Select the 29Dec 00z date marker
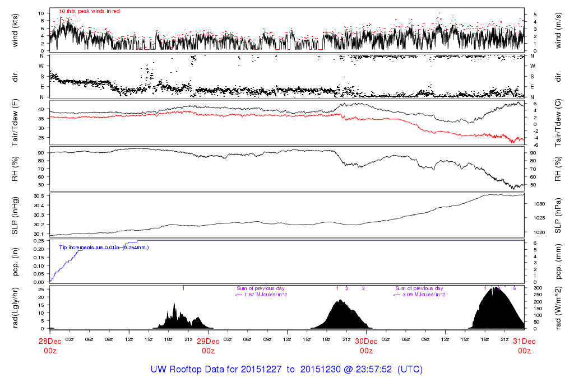 pos(208,346)
